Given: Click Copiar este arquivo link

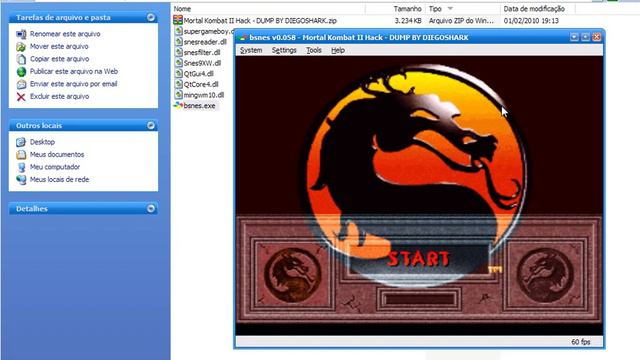Looking at the screenshot, I should (60, 59).
